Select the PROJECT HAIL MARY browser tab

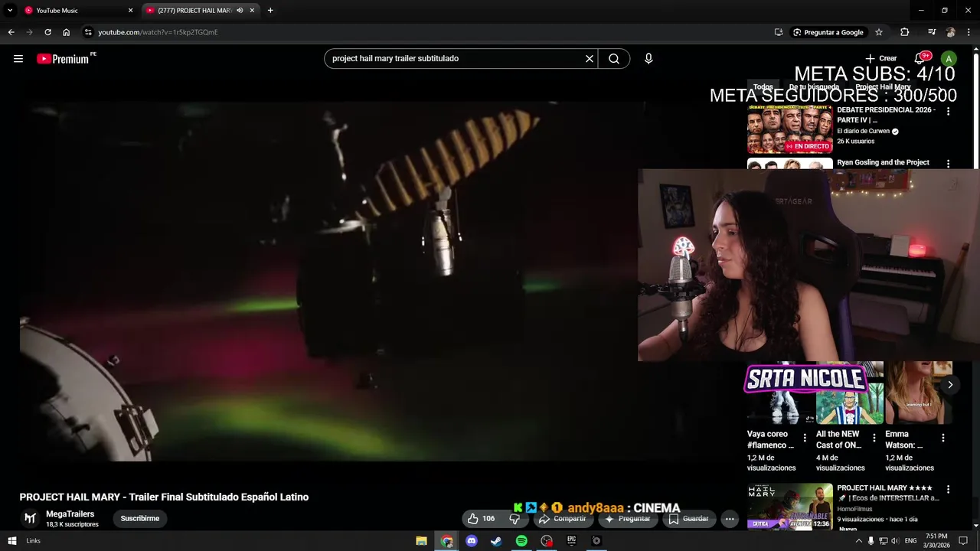201,10
